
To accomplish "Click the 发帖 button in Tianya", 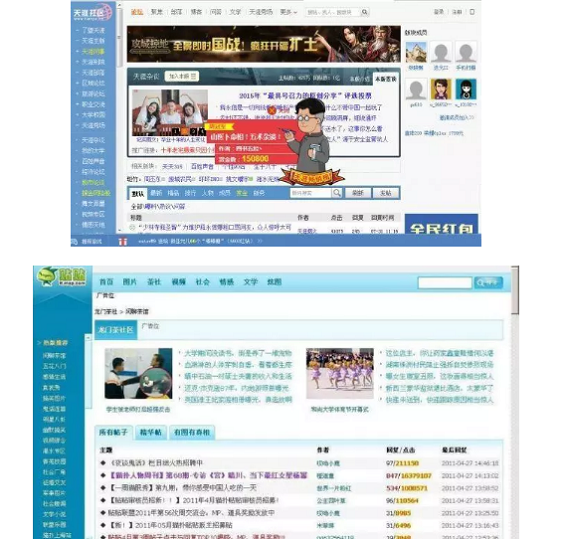I will [x=386, y=193].
